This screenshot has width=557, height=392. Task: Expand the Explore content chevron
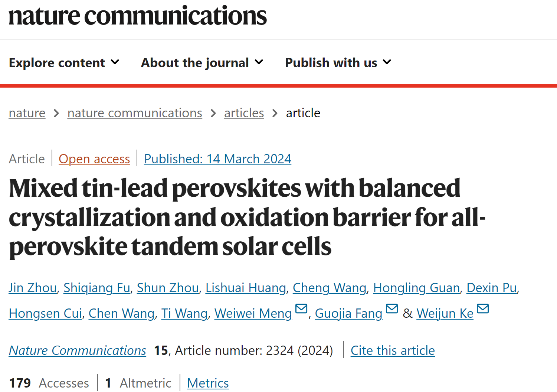click(115, 62)
